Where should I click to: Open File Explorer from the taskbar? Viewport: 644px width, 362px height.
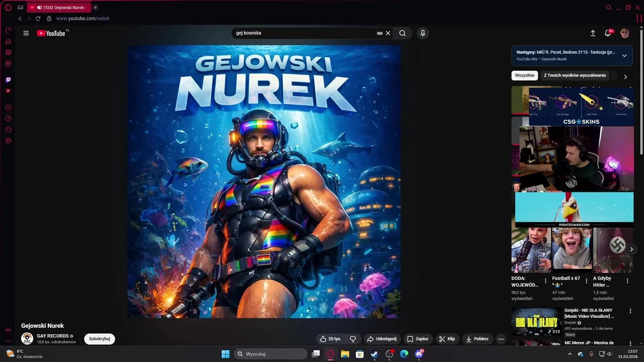coord(345,354)
